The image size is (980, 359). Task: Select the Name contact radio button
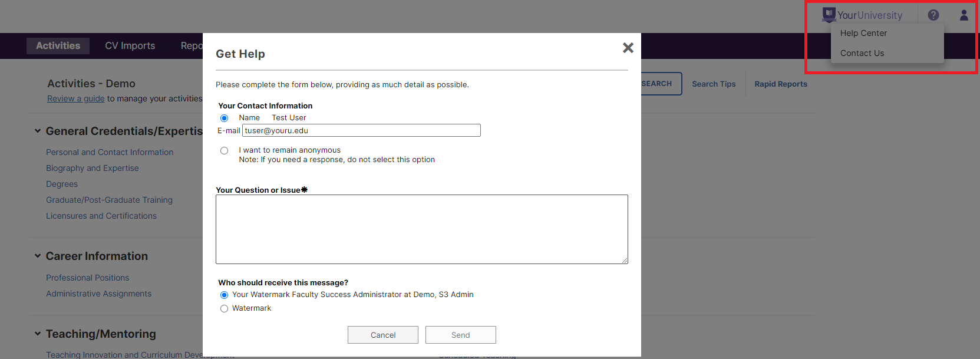tap(224, 118)
